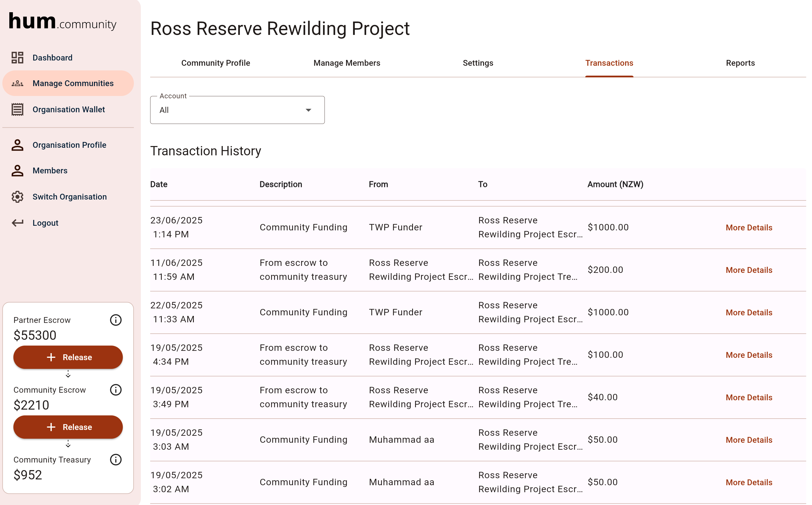The image size is (812, 505).
Task: Click the Members person icon
Action: click(17, 171)
